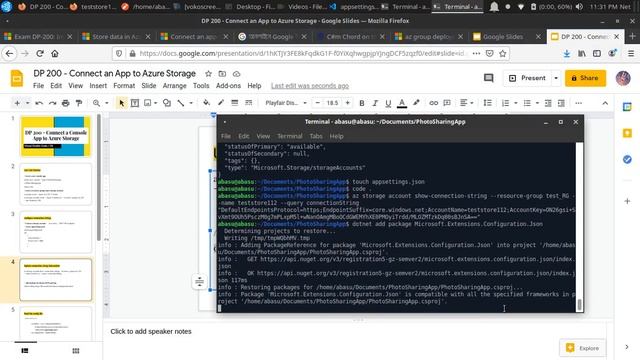Open the Highlight color tool
This screenshot has width=640, height=360.
pos(416,103)
